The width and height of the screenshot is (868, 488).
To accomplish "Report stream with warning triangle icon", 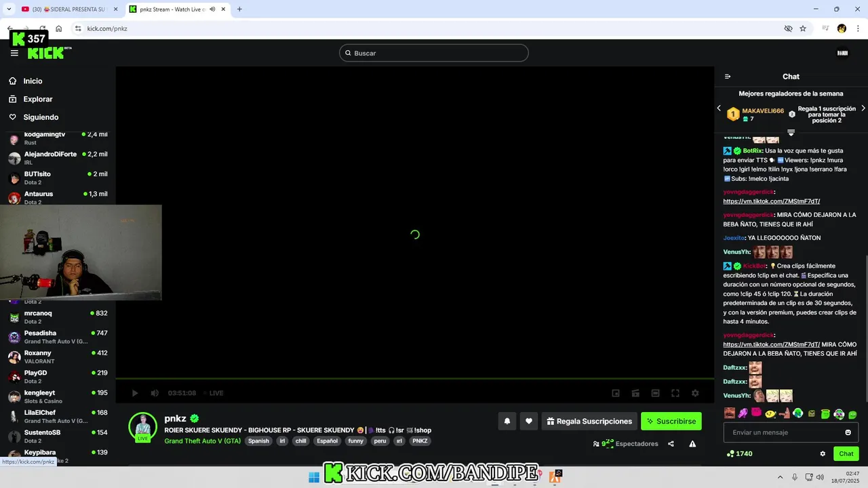I will click(x=692, y=444).
